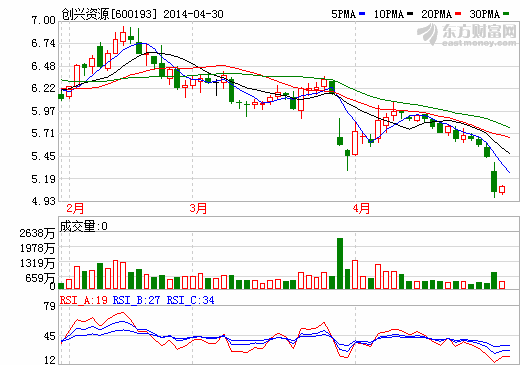Click the 5.45 price axis value
The width and height of the screenshot is (520, 365).
tap(43, 156)
